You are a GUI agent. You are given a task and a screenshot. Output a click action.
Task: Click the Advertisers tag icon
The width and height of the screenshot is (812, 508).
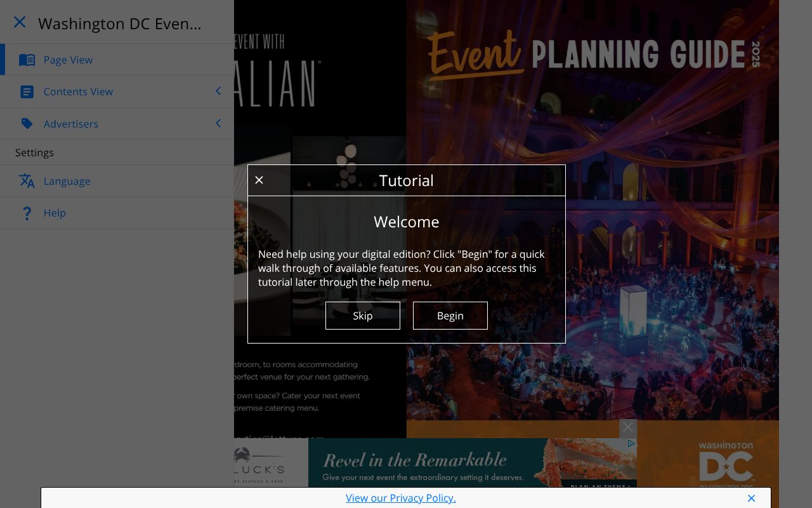(x=27, y=124)
